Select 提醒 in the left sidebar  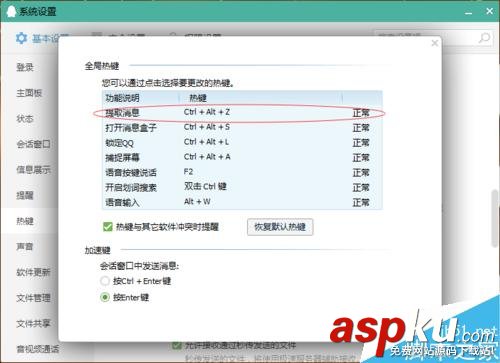coord(25,196)
